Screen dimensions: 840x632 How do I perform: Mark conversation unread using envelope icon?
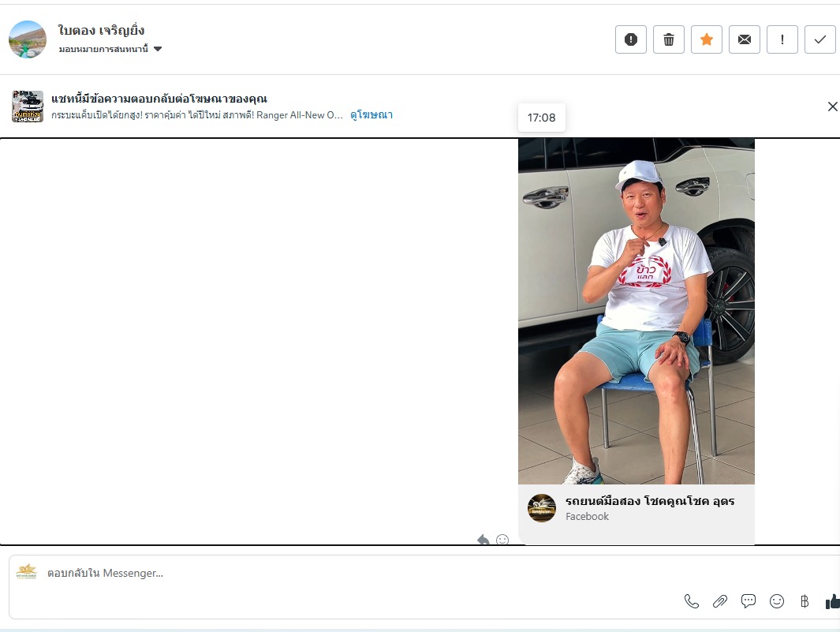[x=744, y=39]
